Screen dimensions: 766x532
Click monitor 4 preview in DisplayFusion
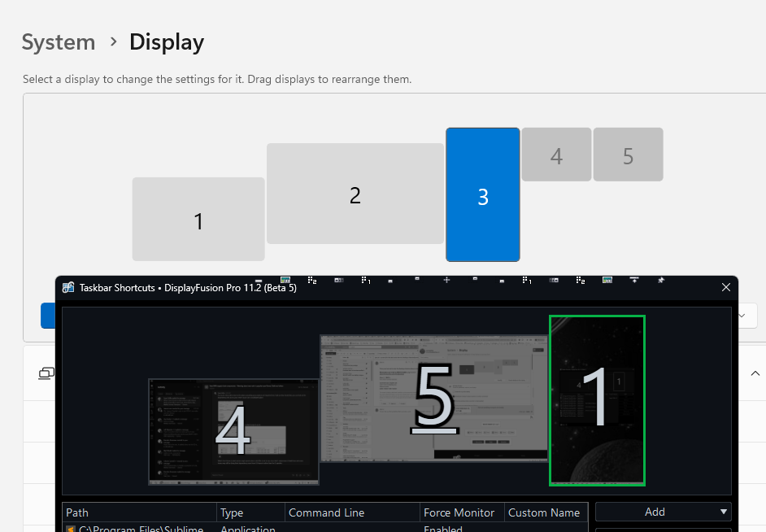[x=233, y=431]
